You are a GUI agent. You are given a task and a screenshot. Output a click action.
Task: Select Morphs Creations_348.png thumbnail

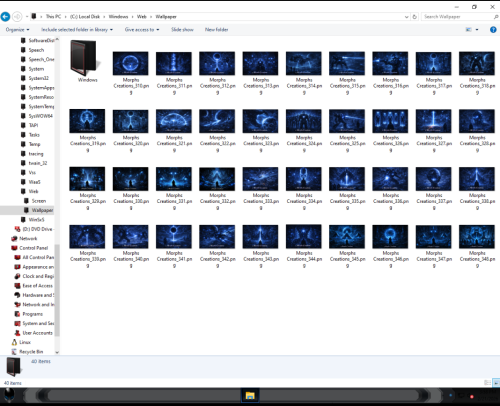click(477, 237)
